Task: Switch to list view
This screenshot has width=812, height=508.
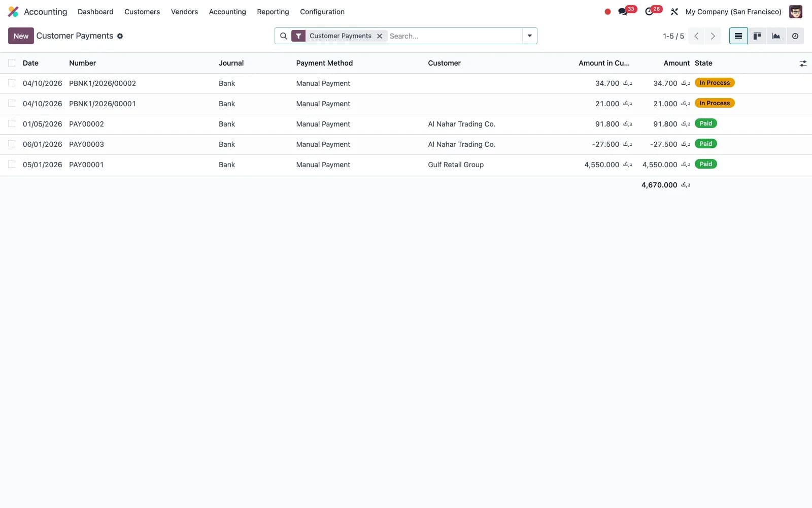Action: click(x=738, y=36)
